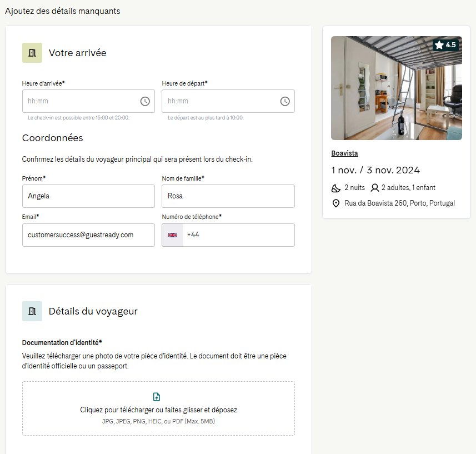This screenshot has height=454, width=476.
Task: Click the 'Détails du voyageur' heading text
Action: coord(93,311)
